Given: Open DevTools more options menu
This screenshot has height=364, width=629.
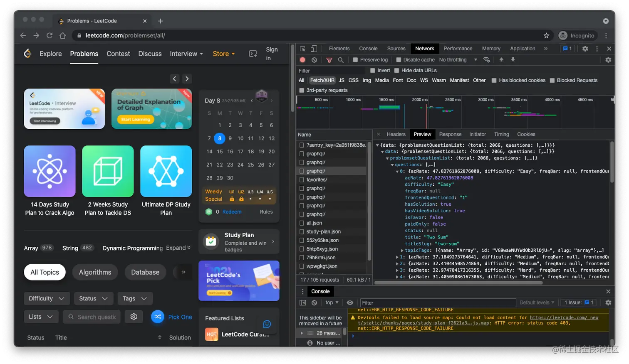Looking at the screenshot, I should click(597, 49).
